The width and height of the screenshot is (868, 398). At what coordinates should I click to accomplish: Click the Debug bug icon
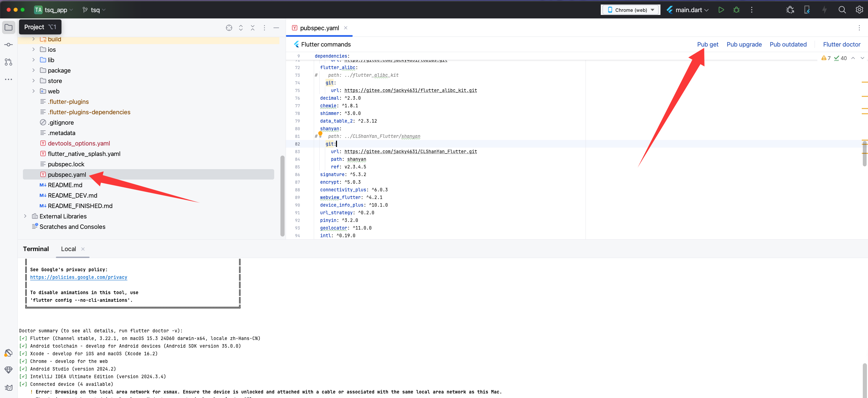(736, 10)
